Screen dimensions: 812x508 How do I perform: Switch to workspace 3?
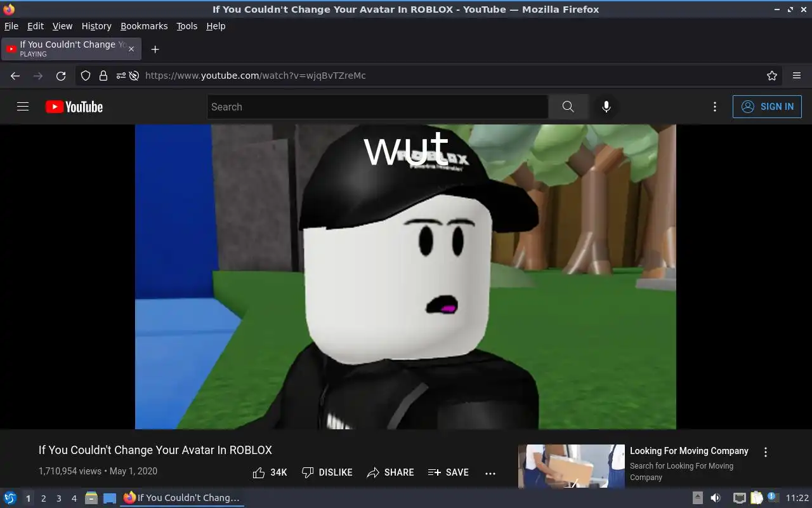58,498
